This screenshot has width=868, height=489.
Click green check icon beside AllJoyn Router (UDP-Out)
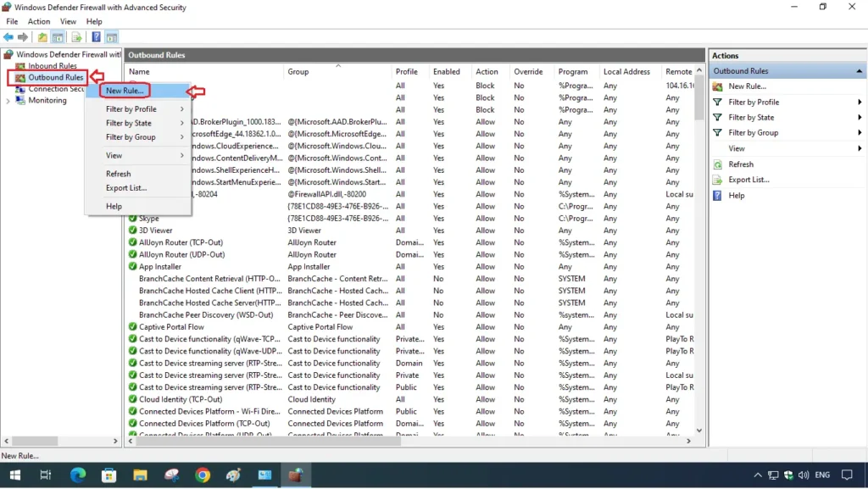pos(132,254)
